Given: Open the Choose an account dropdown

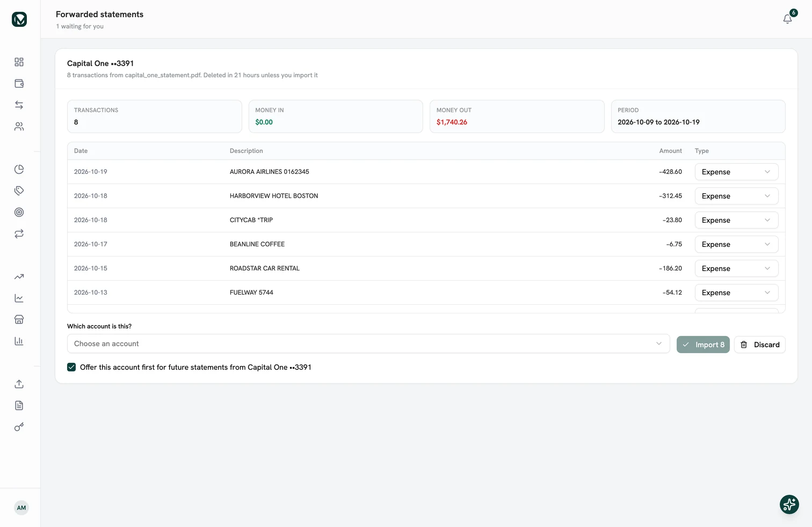Looking at the screenshot, I should [368, 343].
